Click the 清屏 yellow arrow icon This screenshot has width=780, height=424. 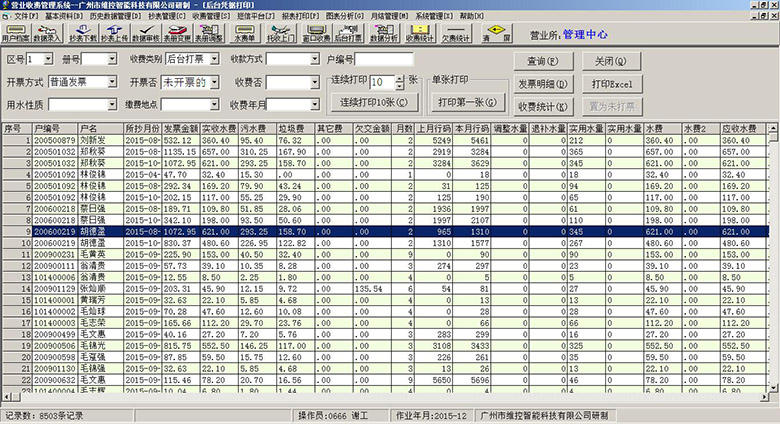point(496,33)
